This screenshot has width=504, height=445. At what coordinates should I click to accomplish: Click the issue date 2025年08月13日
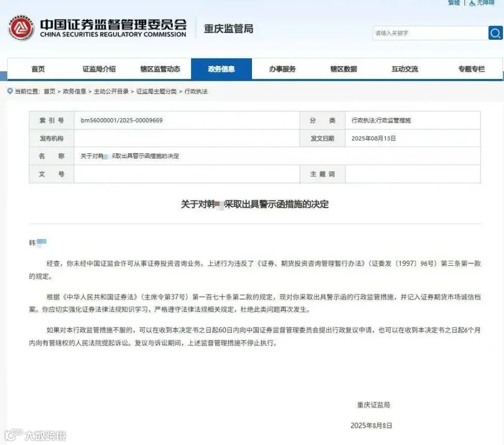[x=374, y=138]
